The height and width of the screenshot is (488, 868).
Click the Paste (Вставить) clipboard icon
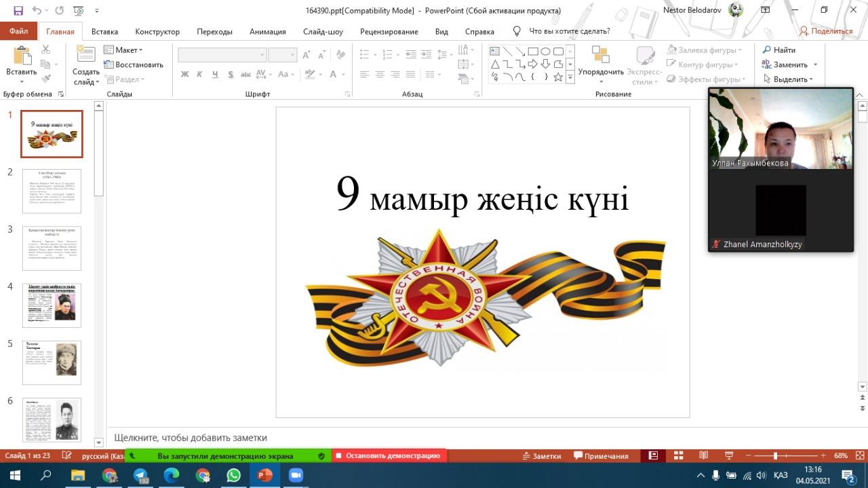(22, 56)
